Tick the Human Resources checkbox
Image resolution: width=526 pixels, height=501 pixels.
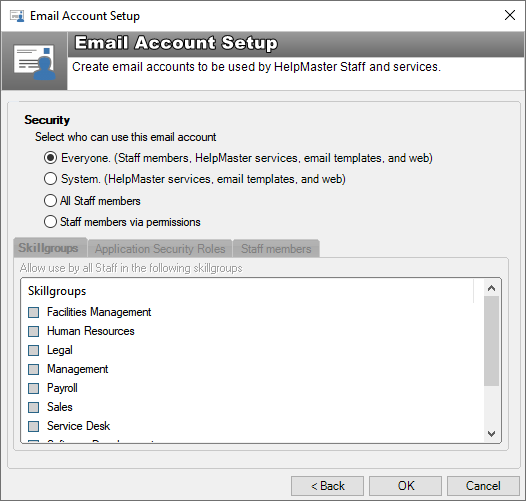point(34,331)
